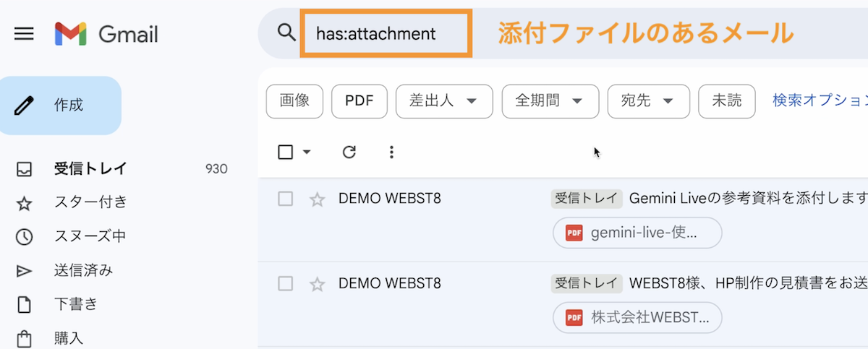The width and height of the screenshot is (868, 349).
Task: Open the gemini-live PDF attachment chip
Action: pos(637,233)
